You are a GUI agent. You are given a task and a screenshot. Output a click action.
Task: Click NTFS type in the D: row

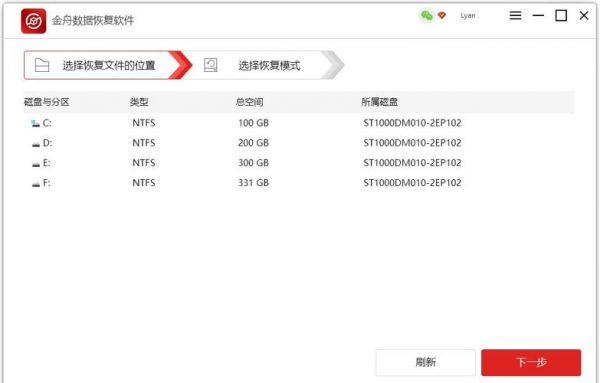(144, 143)
